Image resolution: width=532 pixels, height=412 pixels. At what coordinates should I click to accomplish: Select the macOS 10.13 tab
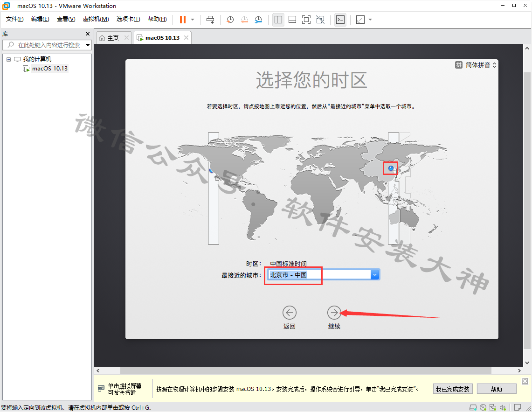coord(162,38)
